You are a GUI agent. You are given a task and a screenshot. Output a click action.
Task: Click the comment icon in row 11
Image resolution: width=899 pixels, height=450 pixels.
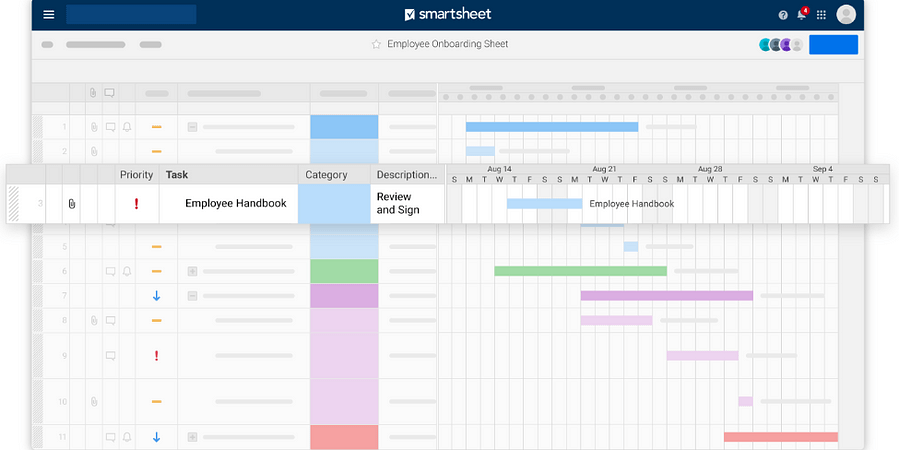point(111,437)
